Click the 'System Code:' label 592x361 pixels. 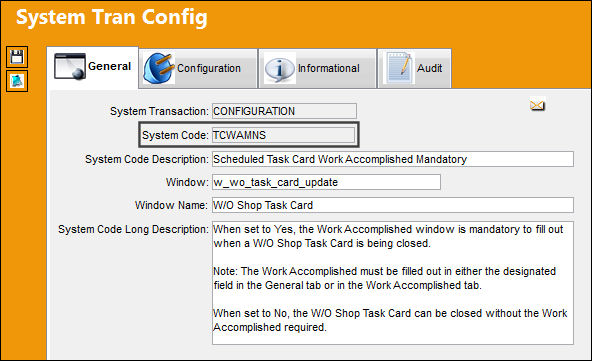tap(175, 135)
